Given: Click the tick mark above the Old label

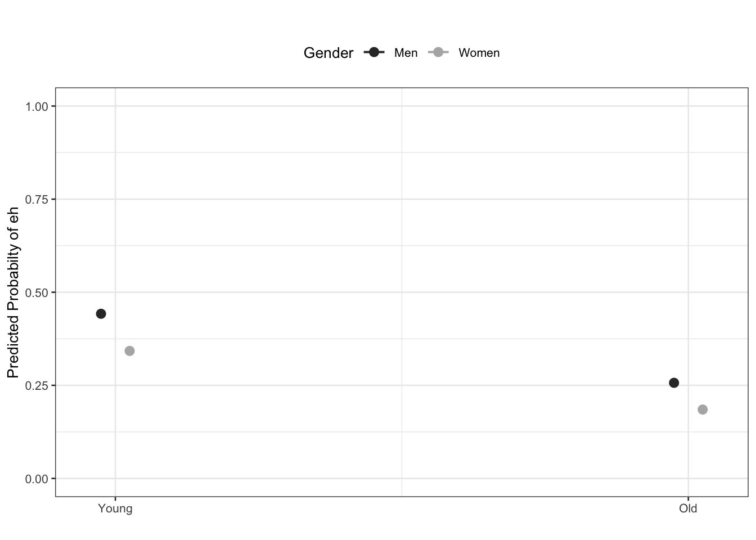Looking at the screenshot, I should click(688, 498).
